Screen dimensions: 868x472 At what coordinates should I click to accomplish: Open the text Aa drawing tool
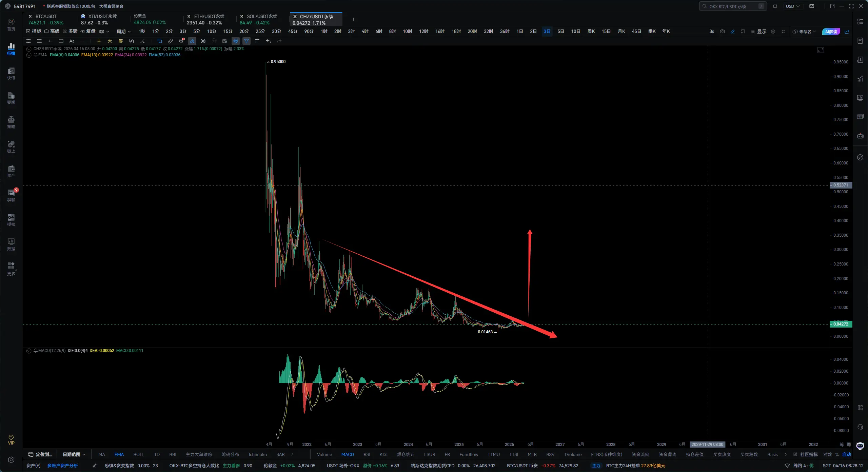click(72, 41)
